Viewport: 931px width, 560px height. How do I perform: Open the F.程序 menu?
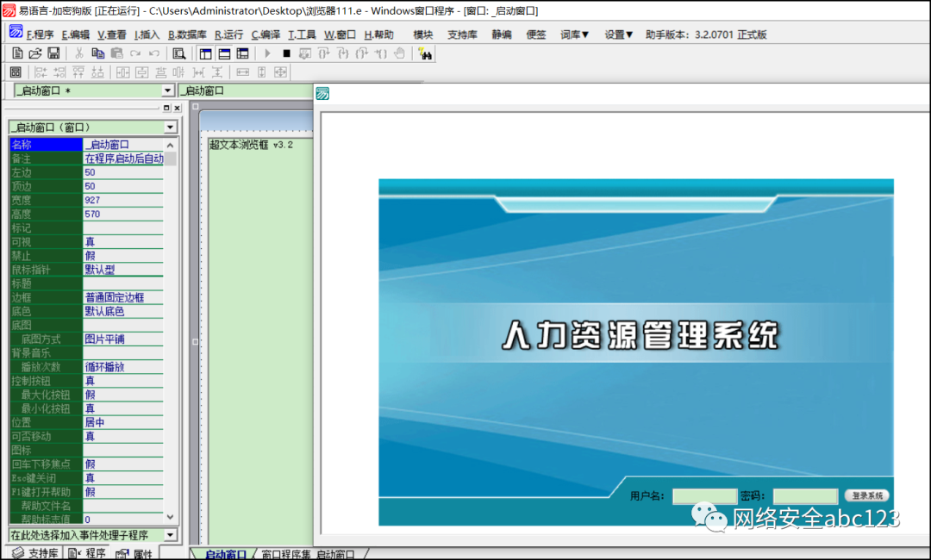(40, 34)
